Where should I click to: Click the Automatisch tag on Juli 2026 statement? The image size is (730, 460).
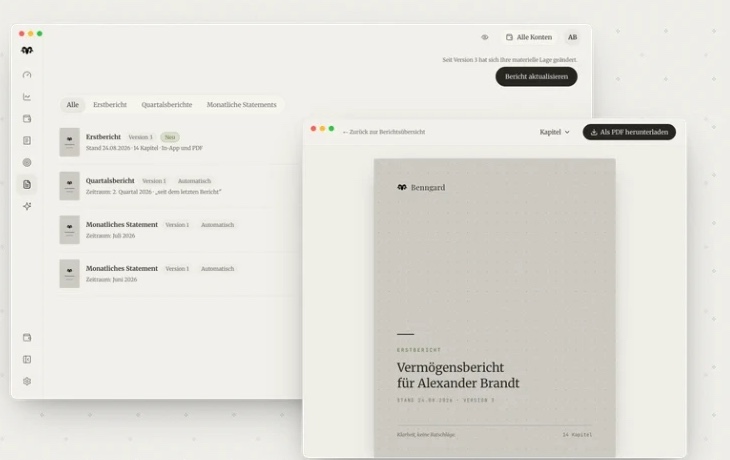pos(217,224)
